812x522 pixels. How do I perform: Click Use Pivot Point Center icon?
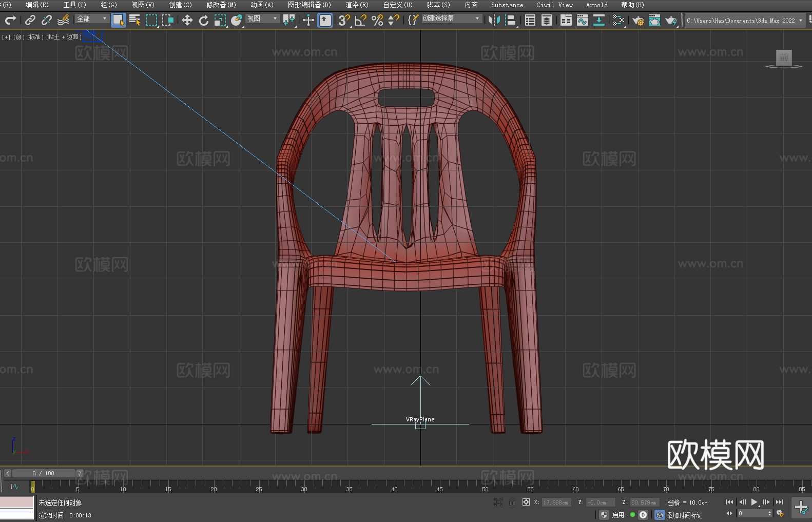tap(289, 20)
